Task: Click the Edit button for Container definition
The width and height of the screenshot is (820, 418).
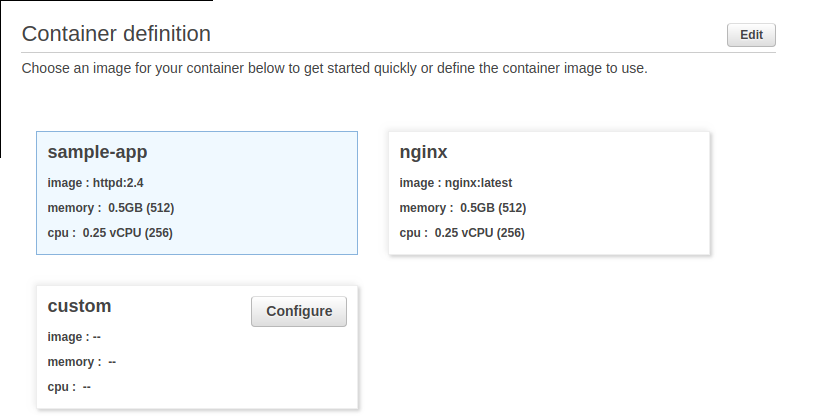Action: coord(751,35)
